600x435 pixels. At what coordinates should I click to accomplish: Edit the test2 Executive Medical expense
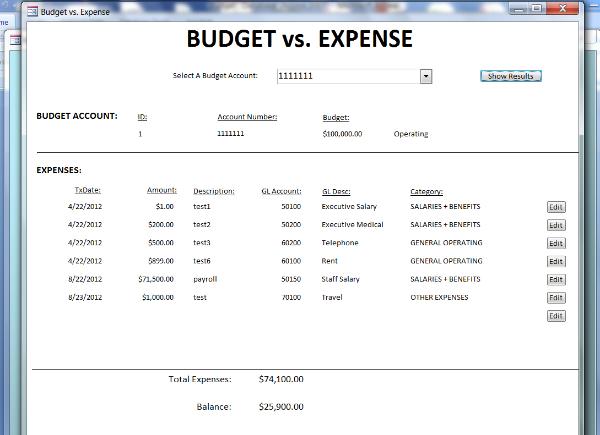coord(556,225)
